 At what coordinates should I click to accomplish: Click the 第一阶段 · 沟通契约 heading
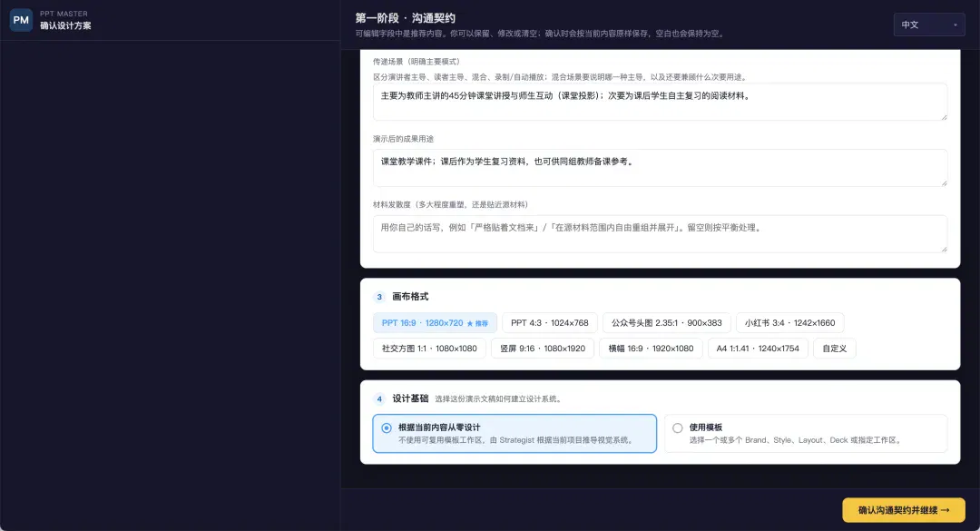click(405, 18)
